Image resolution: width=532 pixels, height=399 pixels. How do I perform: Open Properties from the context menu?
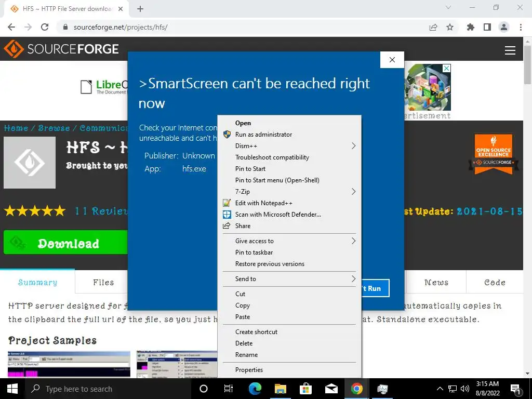coord(289,370)
